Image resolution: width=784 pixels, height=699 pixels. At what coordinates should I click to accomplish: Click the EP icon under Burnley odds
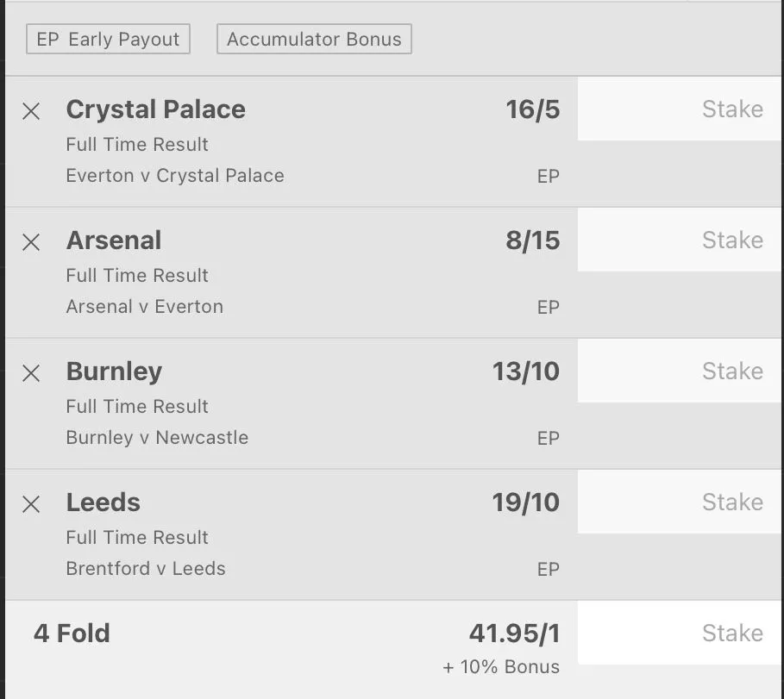click(549, 439)
